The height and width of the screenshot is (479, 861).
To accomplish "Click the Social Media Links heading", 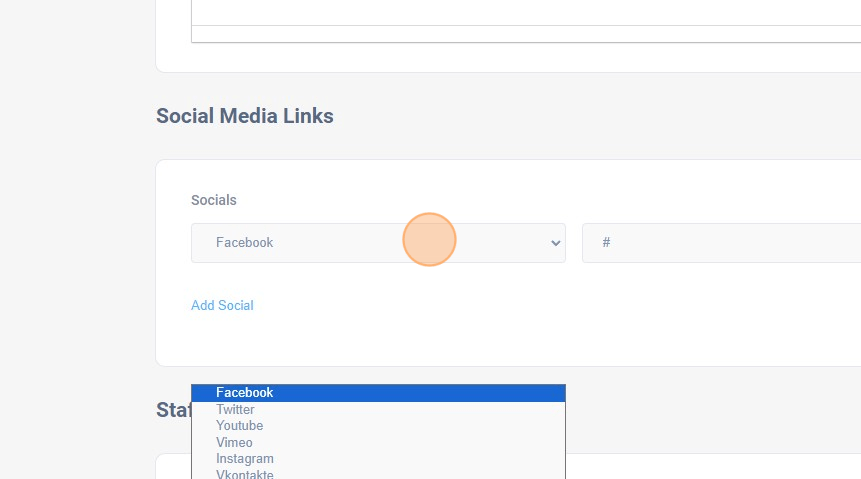I will point(244,116).
